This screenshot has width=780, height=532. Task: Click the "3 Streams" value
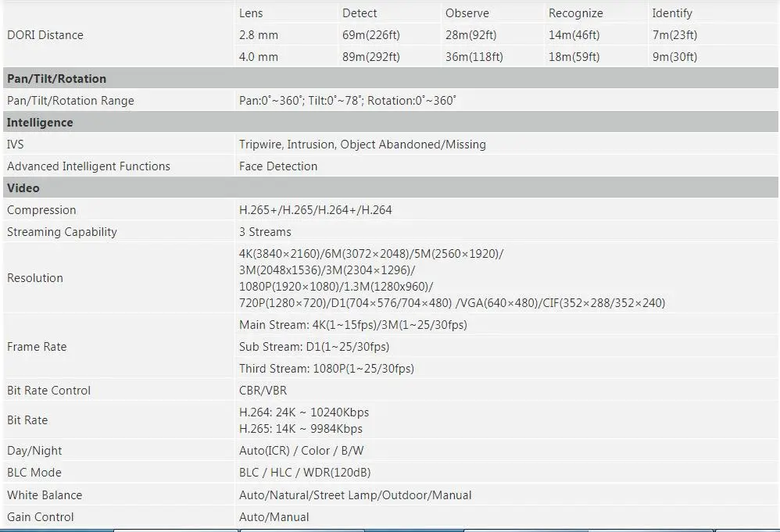(x=265, y=232)
